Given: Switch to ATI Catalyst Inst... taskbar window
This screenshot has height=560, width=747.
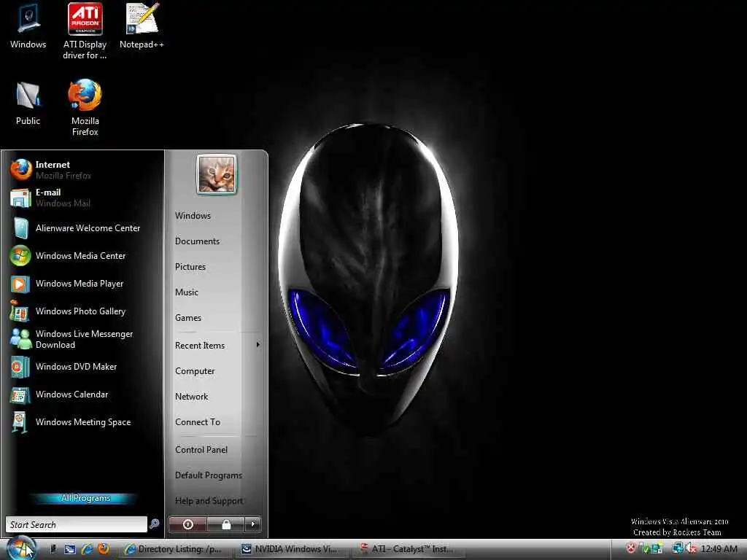Looking at the screenshot, I should coord(409,549).
